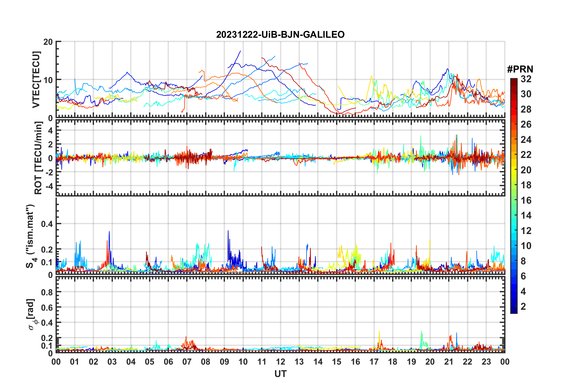The height and width of the screenshot is (392, 561).
Task: Click the colorbar tick label 22
Action: (x=526, y=154)
